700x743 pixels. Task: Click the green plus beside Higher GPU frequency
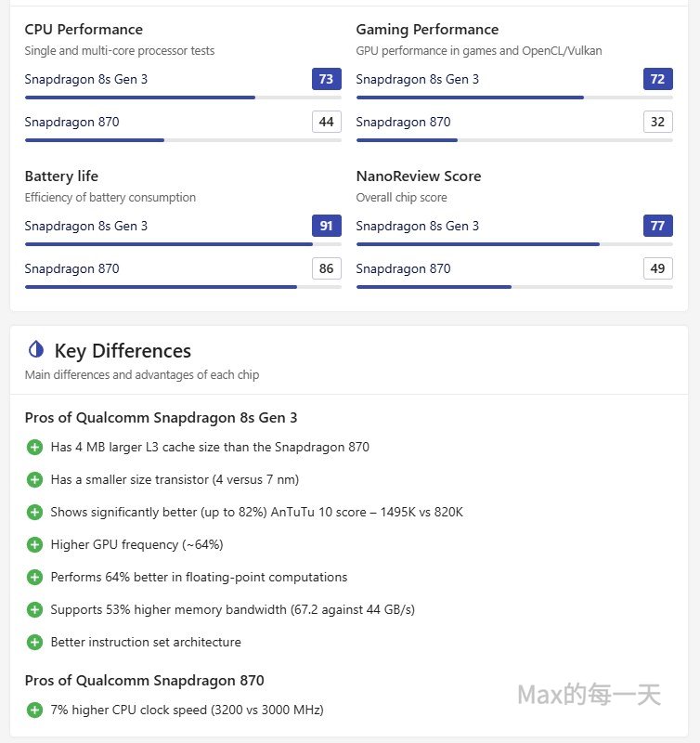[x=35, y=545]
